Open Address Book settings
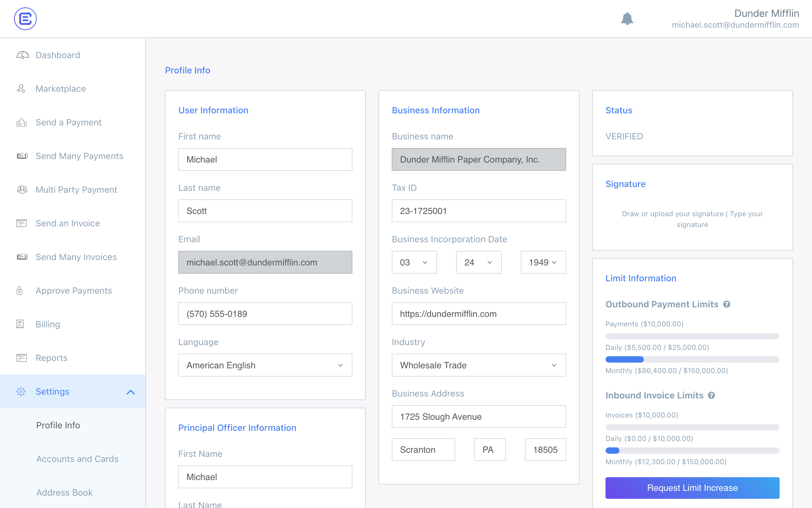812x508 pixels. pyautogui.click(x=64, y=492)
